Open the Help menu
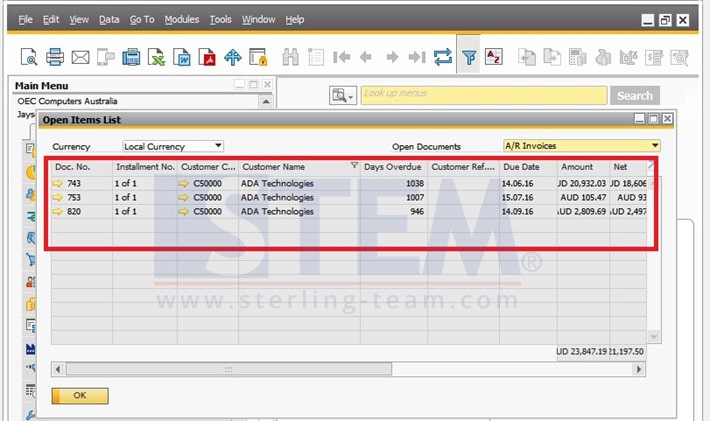 point(294,19)
